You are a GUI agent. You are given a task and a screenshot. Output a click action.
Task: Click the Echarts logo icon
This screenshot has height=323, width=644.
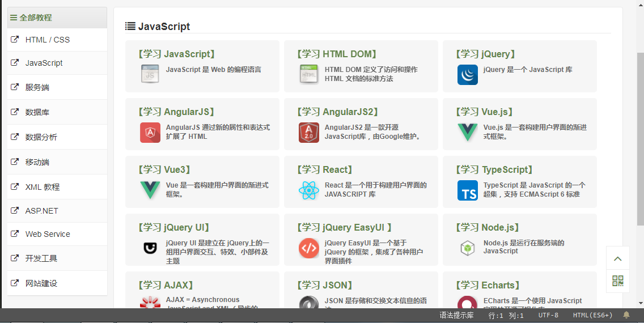coord(467,302)
